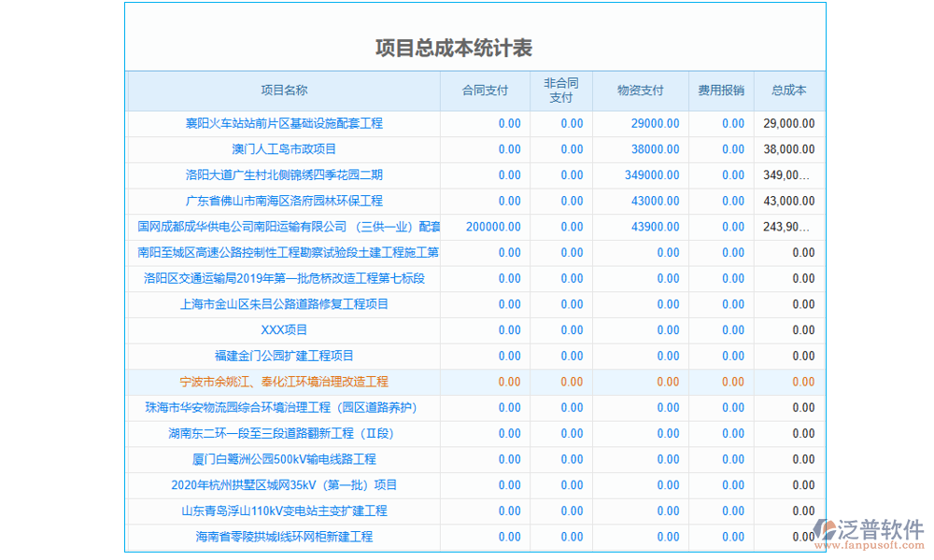Sort by the 合同支付 column header

[488, 91]
